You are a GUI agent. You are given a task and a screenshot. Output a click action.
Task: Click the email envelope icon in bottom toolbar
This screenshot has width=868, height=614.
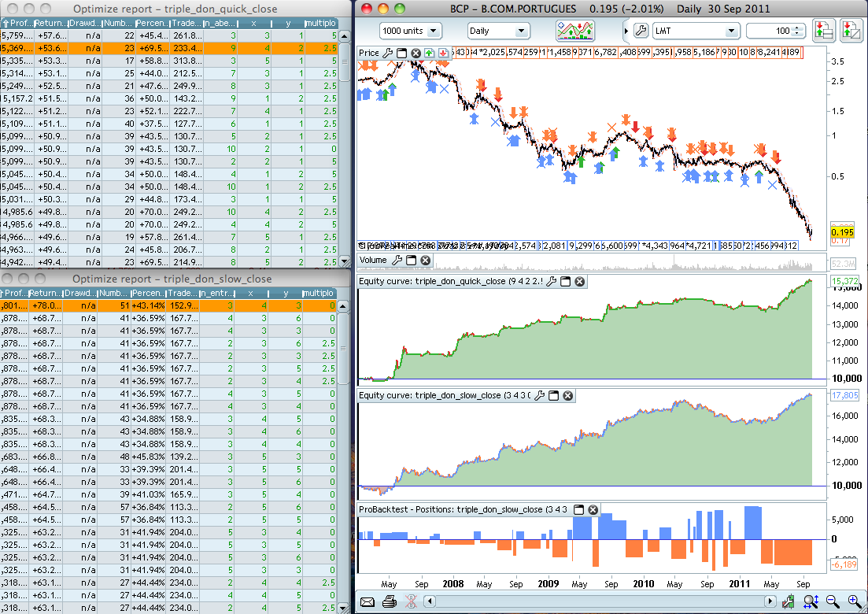(367, 602)
